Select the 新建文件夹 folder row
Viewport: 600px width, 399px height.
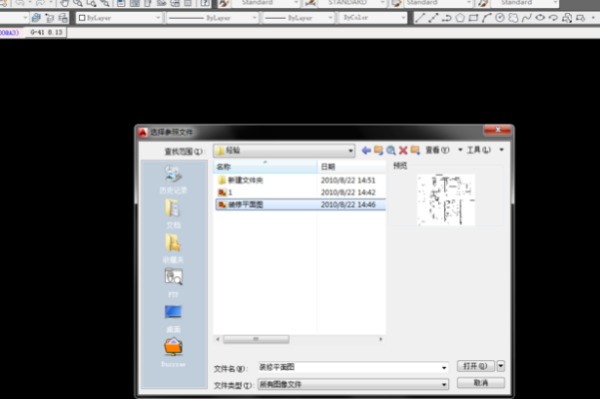[300, 180]
